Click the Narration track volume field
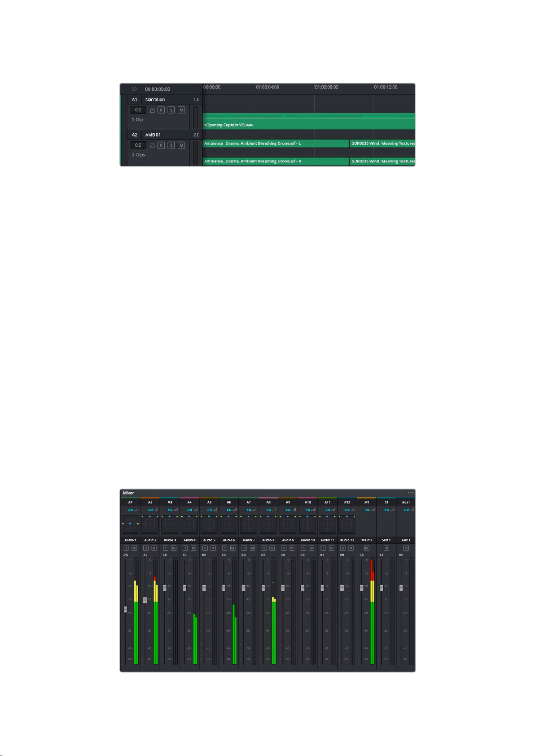Screen dimensions: 535x756 pyautogui.click(x=138, y=110)
